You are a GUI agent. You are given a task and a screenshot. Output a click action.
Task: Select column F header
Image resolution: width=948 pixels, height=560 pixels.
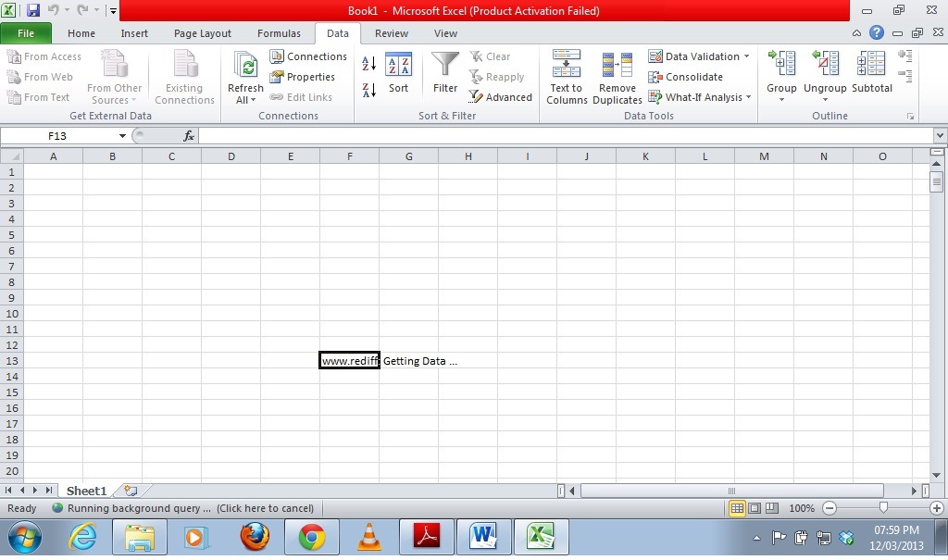(349, 156)
